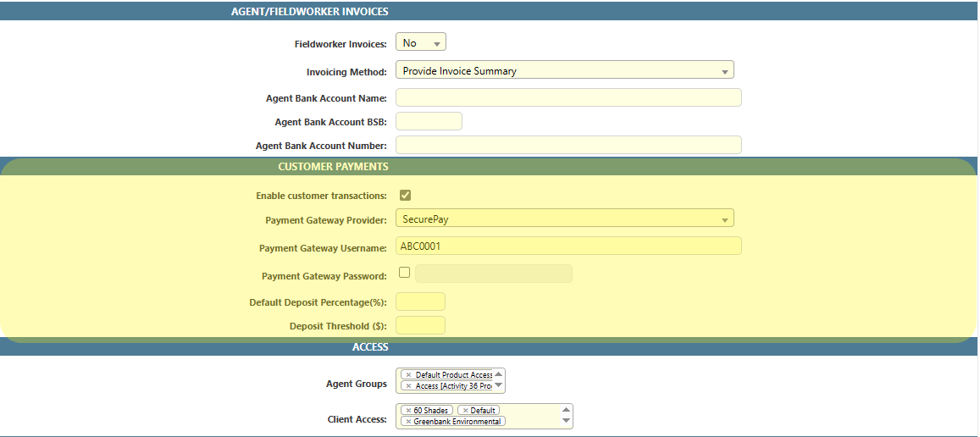Remove the Default Product Access group tag
This screenshot has height=437, width=980.
(x=408, y=375)
